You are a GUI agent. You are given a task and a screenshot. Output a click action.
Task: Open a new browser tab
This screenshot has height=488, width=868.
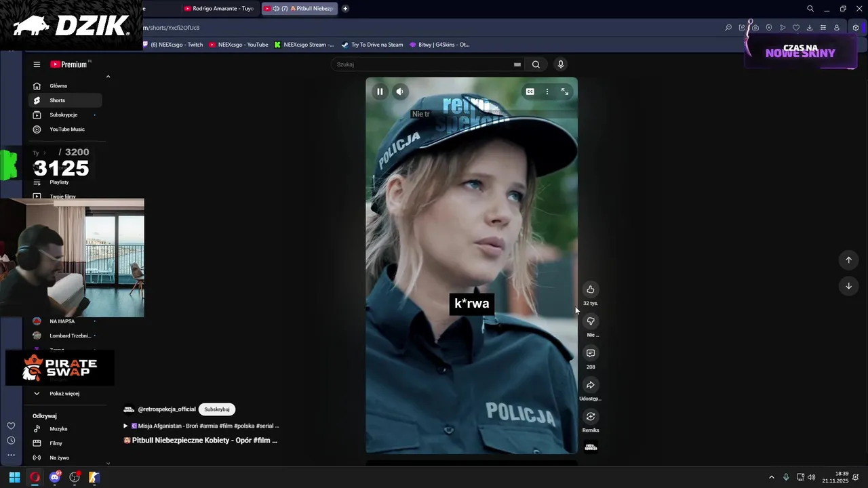click(x=345, y=9)
